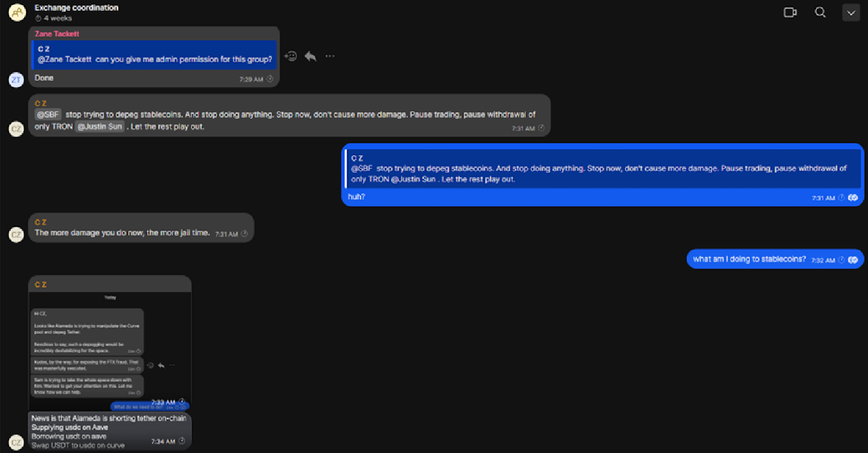
Task: Expand the chevron dropdown in the chat header
Action: 851,13
